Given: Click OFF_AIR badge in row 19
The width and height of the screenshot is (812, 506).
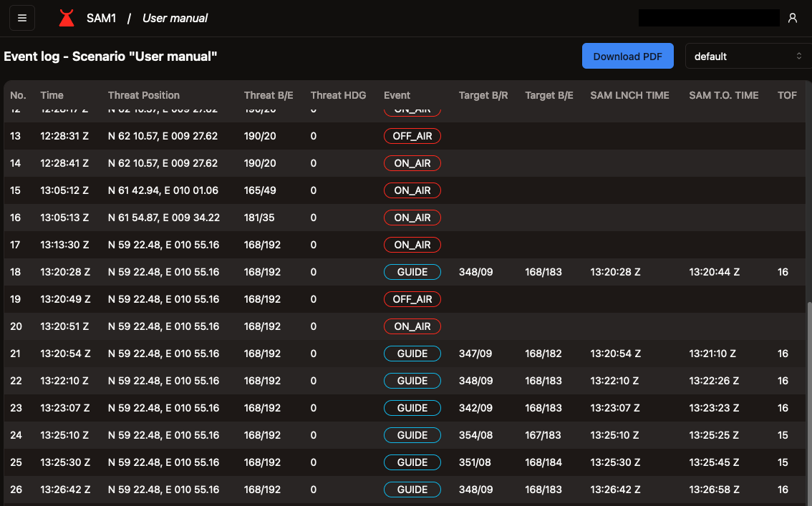Looking at the screenshot, I should 412,299.
